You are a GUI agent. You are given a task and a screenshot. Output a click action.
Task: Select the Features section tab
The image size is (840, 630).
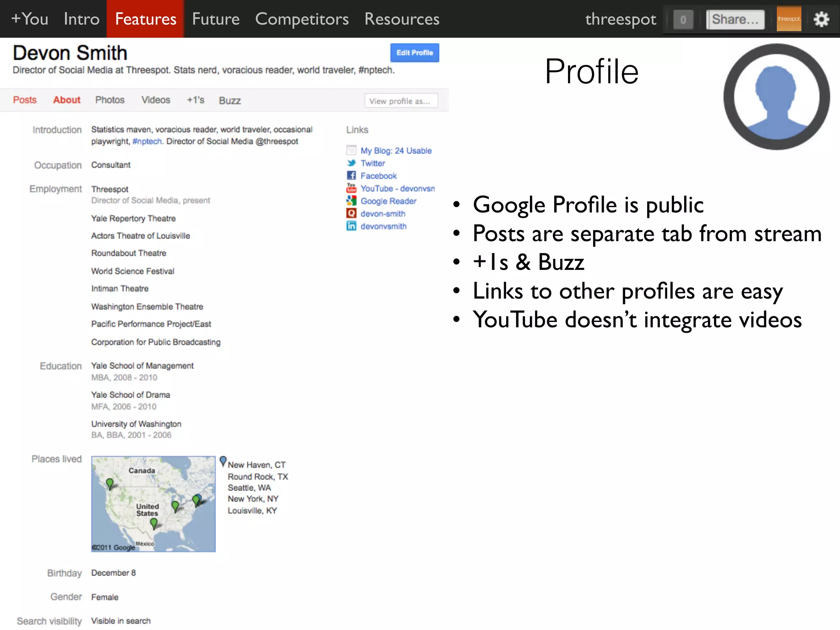pyautogui.click(x=146, y=19)
